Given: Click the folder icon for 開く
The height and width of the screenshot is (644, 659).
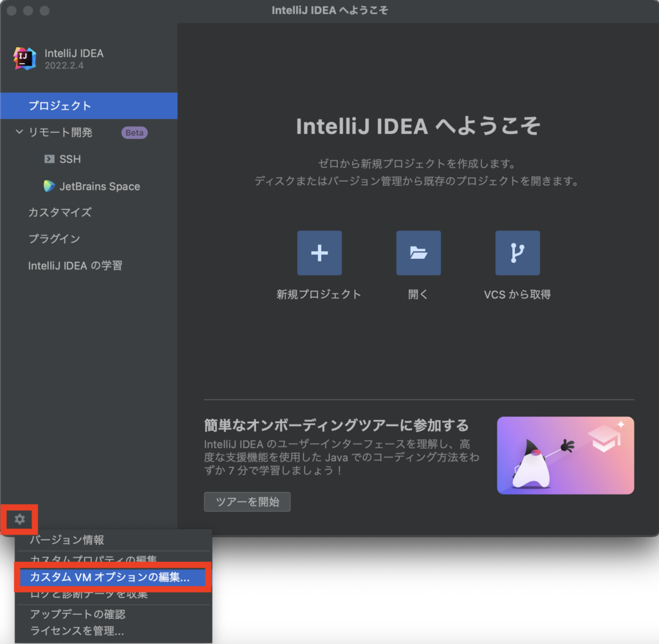Looking at the screenshot, I should pos(418,253).
